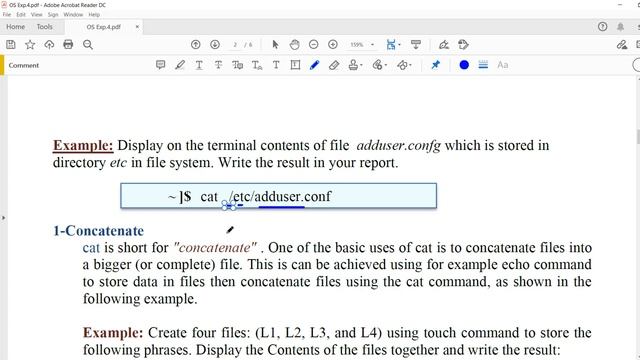Open the help question mark icon
The height and width of the screenshot is (360, 640).
pyautogui.click(x=602, y=27)
